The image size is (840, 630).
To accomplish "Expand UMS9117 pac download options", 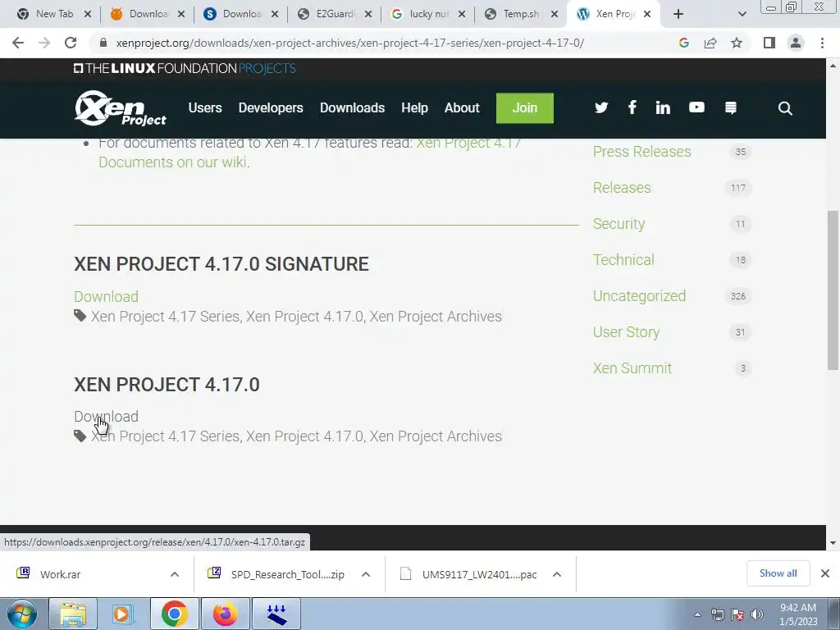I will (557, 574).
